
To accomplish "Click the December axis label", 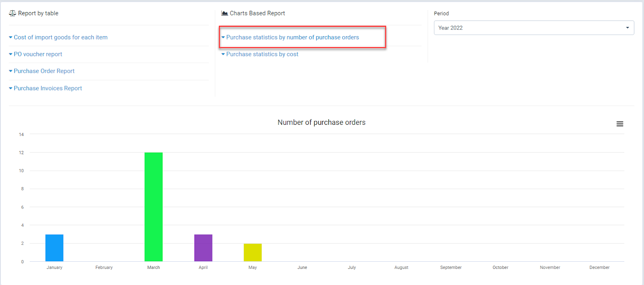I will click(599, 267).
